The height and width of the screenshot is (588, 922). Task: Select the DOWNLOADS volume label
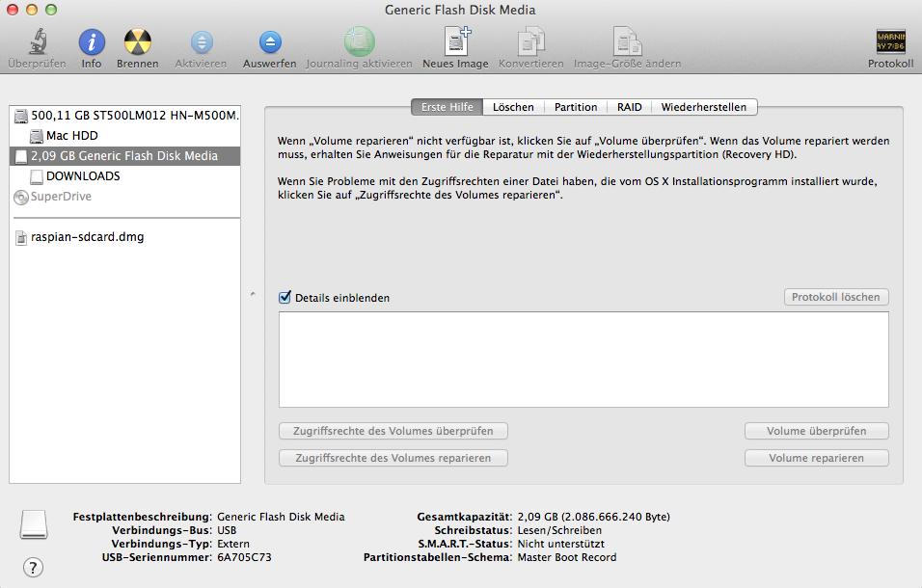[83, 176]
